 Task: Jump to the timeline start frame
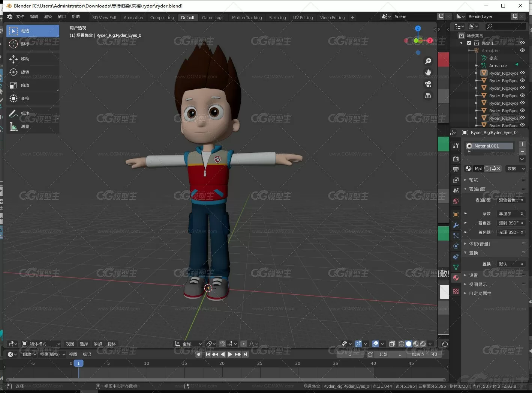[x=208, y=354]
